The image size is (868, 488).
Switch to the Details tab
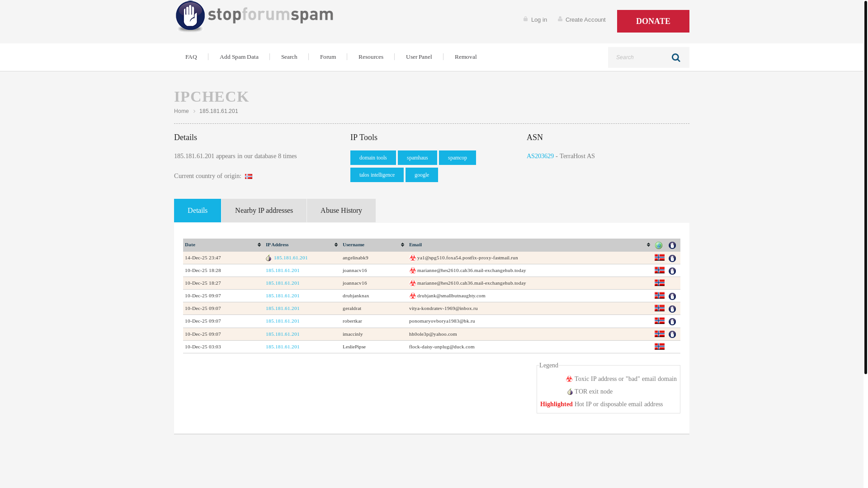pos(198,211)
